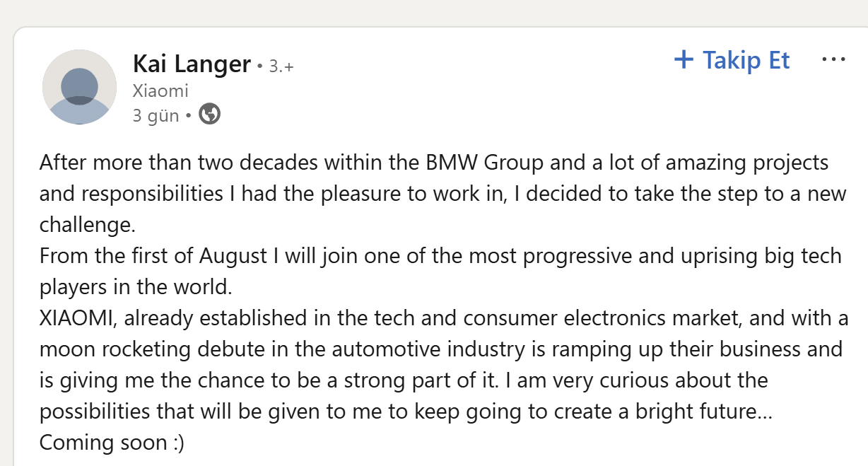Open the three-dot post options menu
This screenshot has height=466, width=868.
(834, 60)
